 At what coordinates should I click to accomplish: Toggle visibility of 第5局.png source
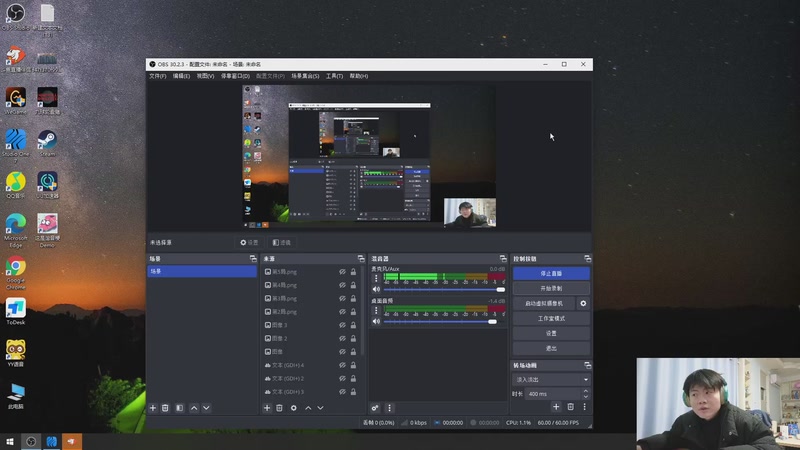(x=342, y=272)
